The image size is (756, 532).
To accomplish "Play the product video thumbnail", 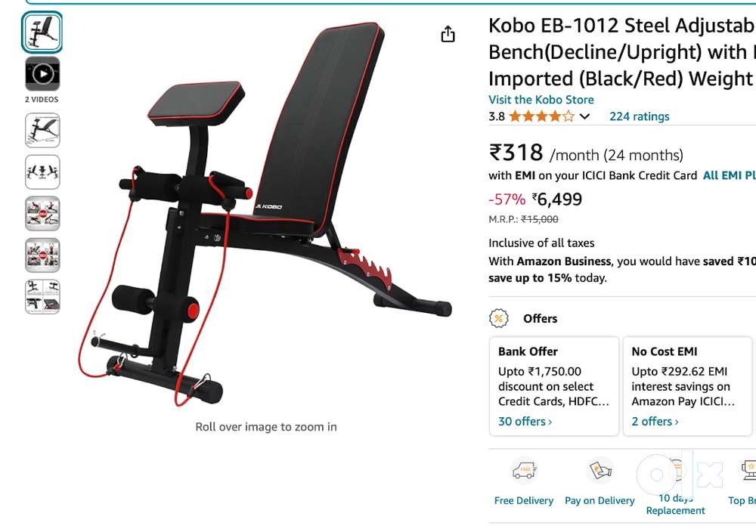I will (42, 74).
